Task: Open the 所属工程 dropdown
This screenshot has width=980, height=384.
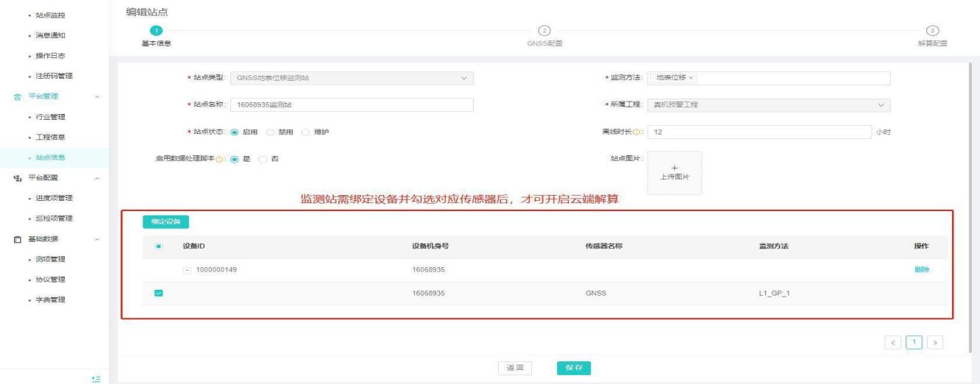Action: tap(770, 105)
